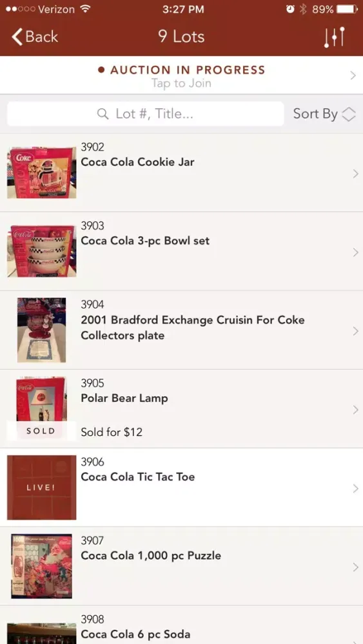
Task: Tap the battery indicator icon
Action: (347, 9)
